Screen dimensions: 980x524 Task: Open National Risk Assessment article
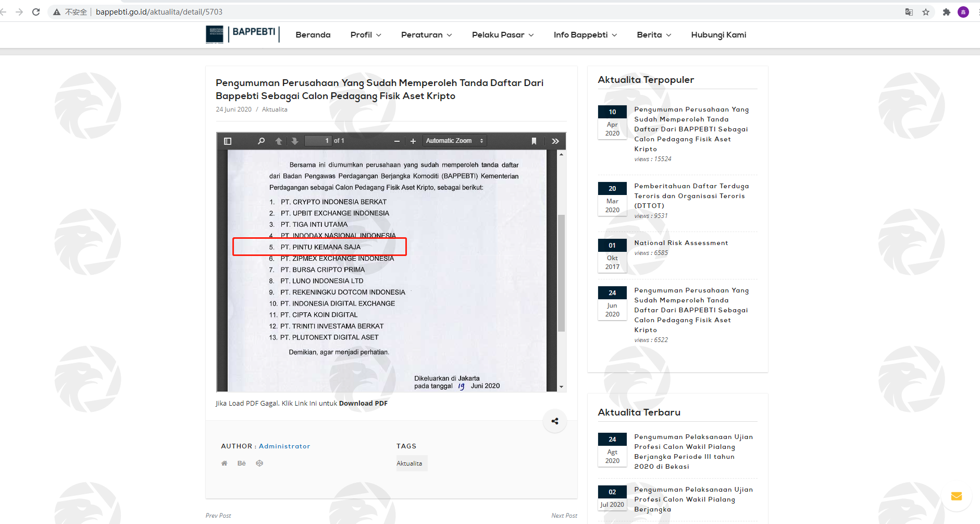(x=681, y=243)
